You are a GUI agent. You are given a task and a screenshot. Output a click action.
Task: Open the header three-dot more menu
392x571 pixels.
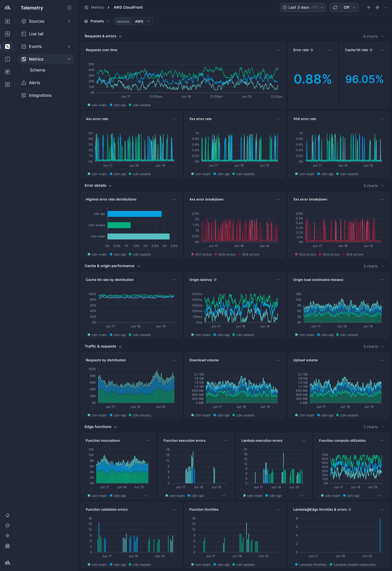386,7
